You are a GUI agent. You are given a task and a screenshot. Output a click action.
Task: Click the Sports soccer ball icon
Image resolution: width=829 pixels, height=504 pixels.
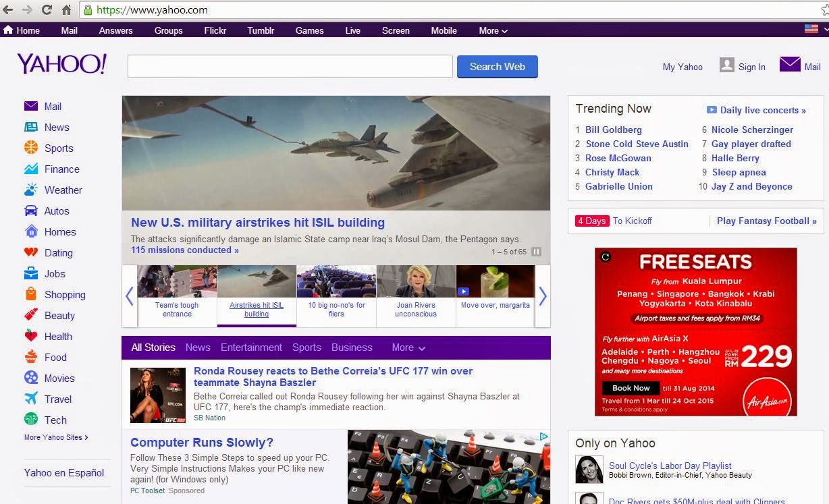(x=30, y=148)
